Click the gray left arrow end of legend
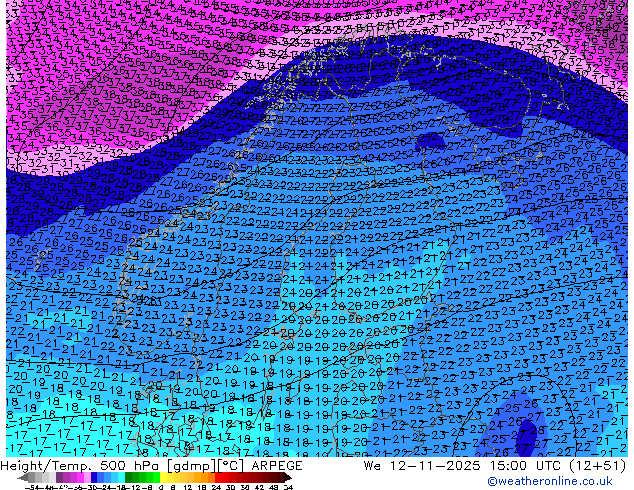Image resolution: width=634 pixels, height=490 pixels. 23,477
